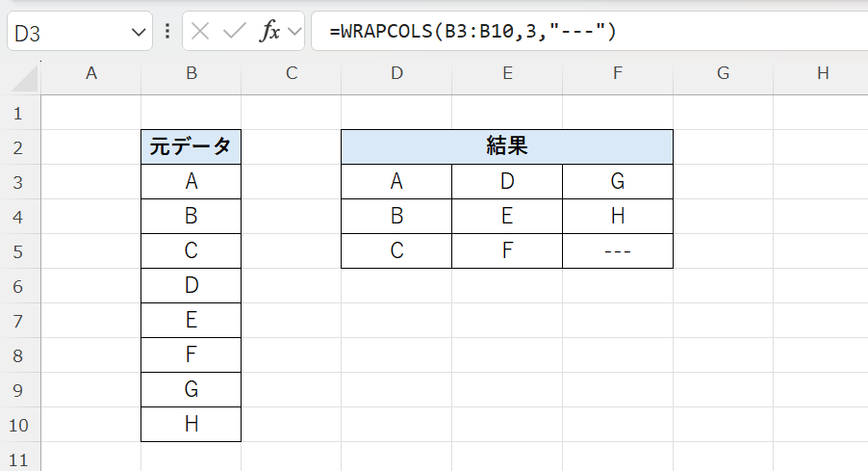Open Insert Function fx dialog

coord(269,32)
